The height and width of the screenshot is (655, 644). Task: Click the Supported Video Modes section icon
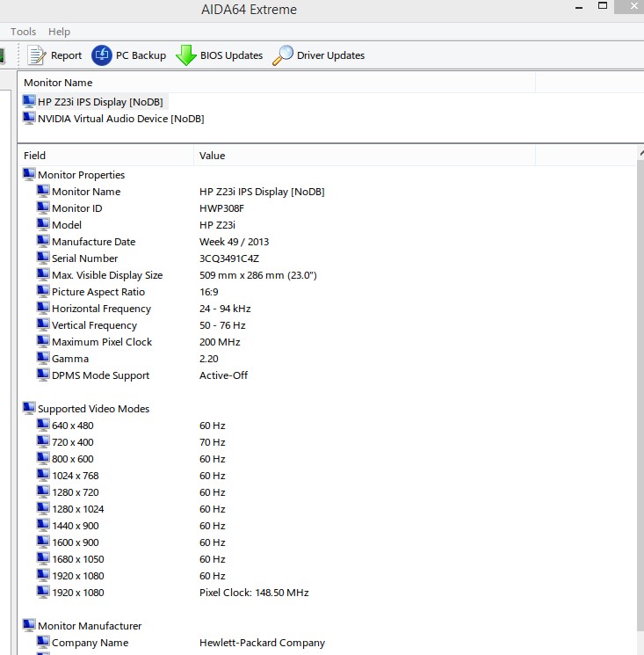click(x=29, y=409)
